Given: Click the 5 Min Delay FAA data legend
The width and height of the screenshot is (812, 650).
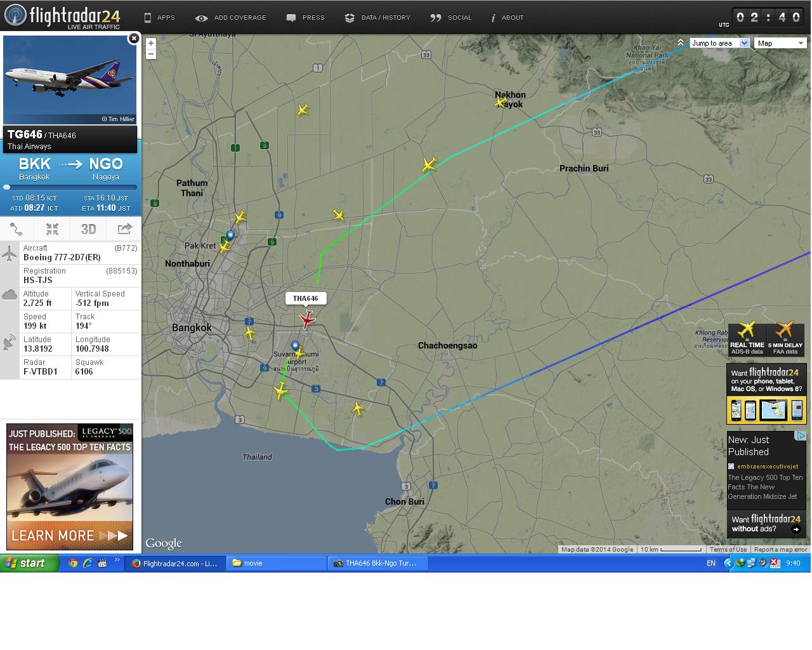Looking at the screenshot, I should coord(785,338).
